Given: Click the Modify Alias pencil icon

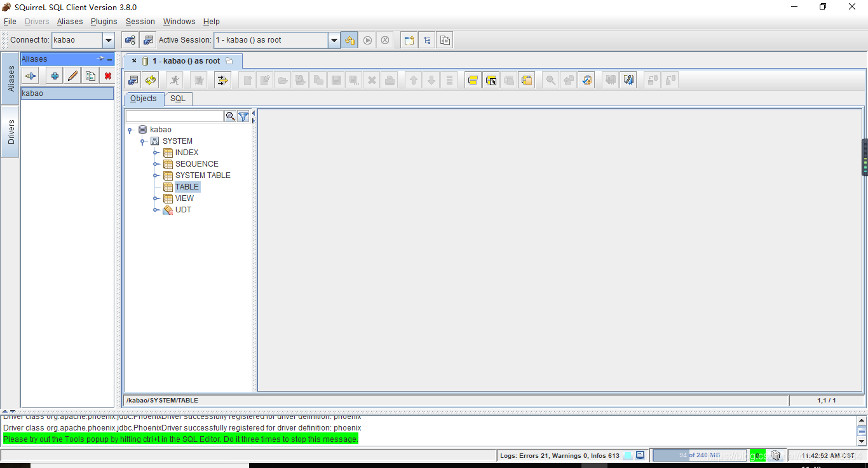Looking at the screenshot, I should pos(72,76).
